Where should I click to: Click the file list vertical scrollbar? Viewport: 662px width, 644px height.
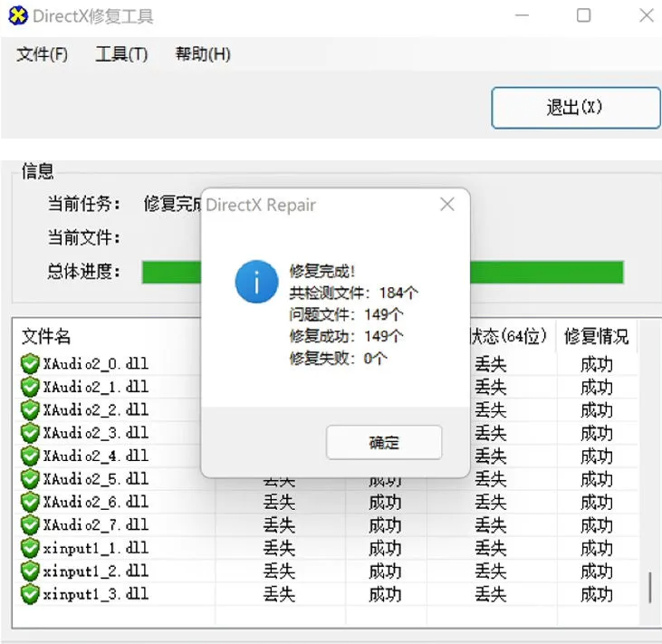point(650,587)
